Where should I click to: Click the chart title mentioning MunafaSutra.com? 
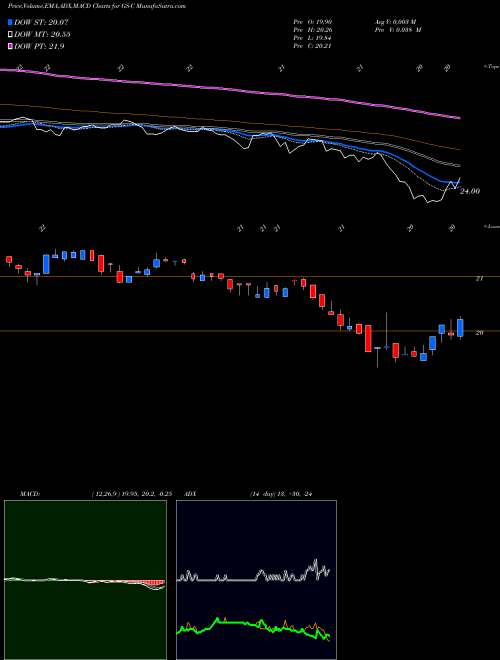(x=97, y=6)
